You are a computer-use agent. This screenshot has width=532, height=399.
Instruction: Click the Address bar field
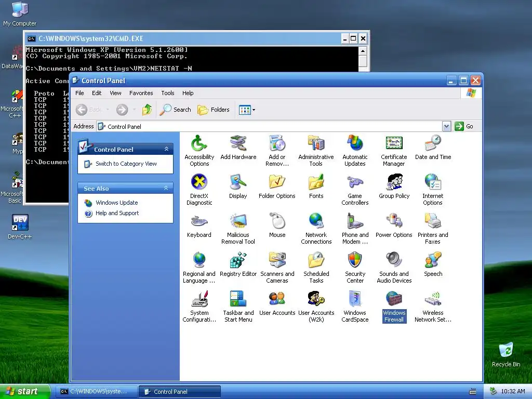tap(270, 127)
